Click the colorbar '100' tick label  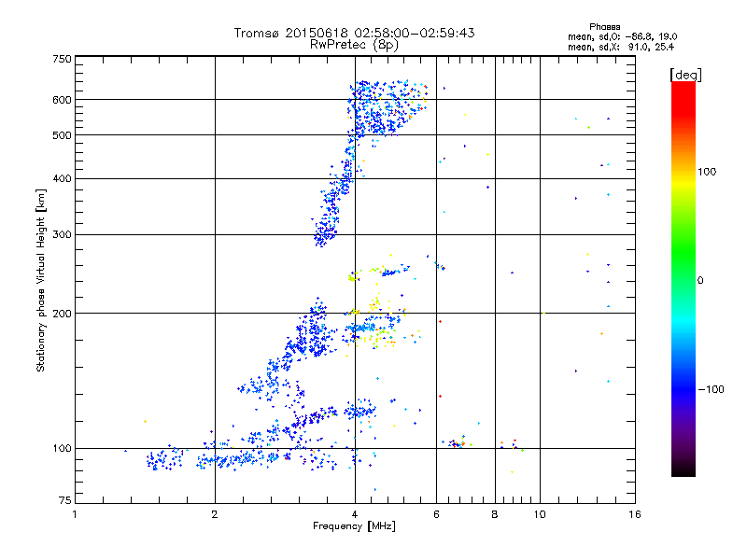click(x=707, y=172)
